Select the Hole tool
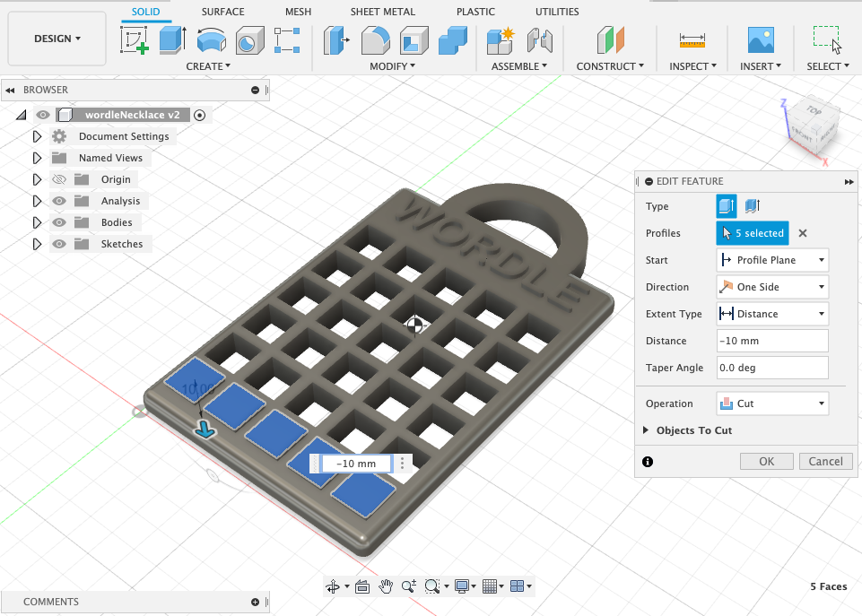 point(249,40)
